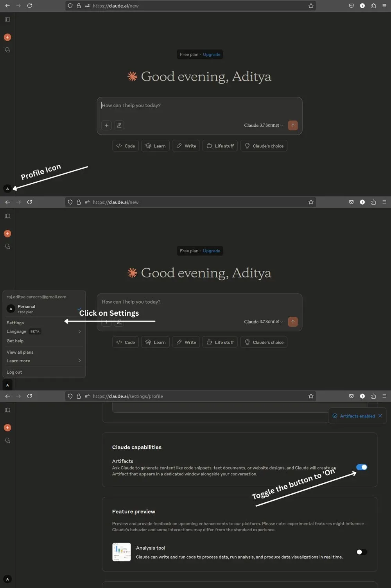Click the send arrow in the window with the profile menu
The height and width of the screenshot is (588, 391).
pyautogui.click(x=293, y=322)
